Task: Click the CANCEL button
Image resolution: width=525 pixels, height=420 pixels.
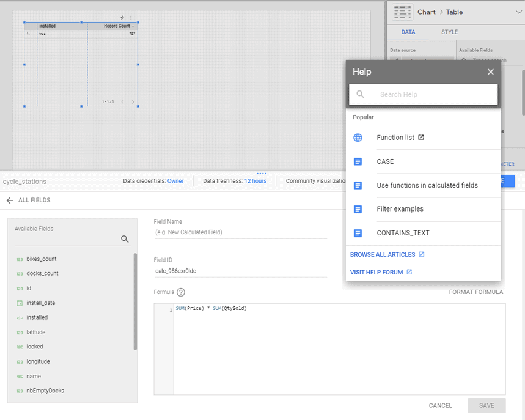Action: pos(440,405)
